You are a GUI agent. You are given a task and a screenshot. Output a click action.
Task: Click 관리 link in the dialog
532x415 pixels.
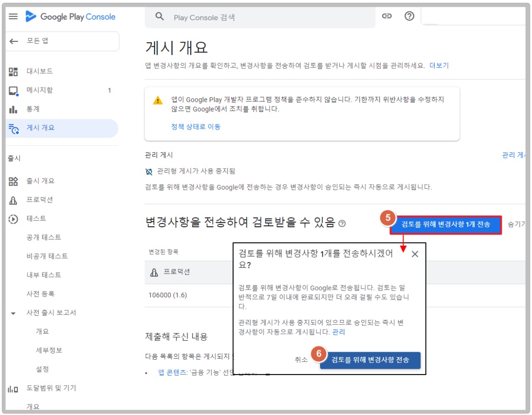coord(338,332)
